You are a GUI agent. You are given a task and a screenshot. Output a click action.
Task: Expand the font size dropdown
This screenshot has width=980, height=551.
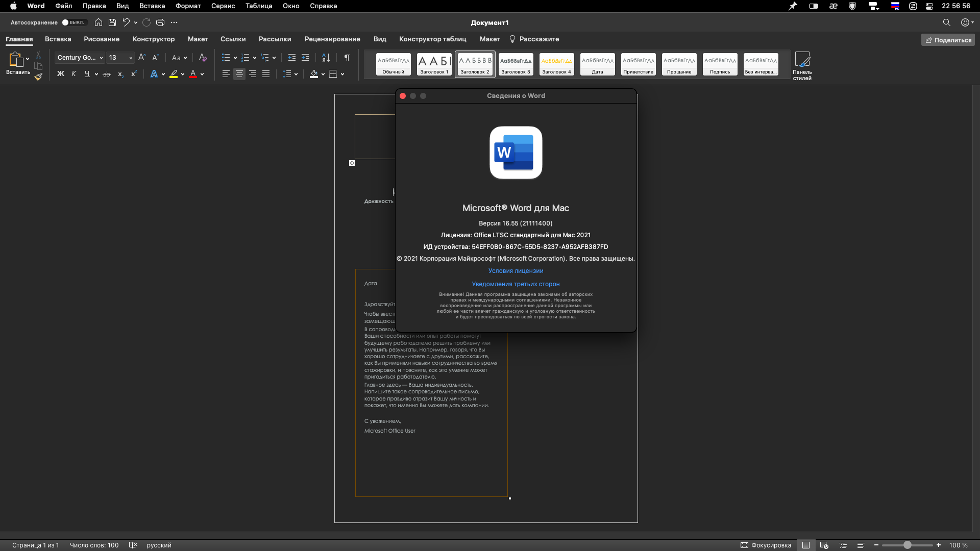click(131, 58)
